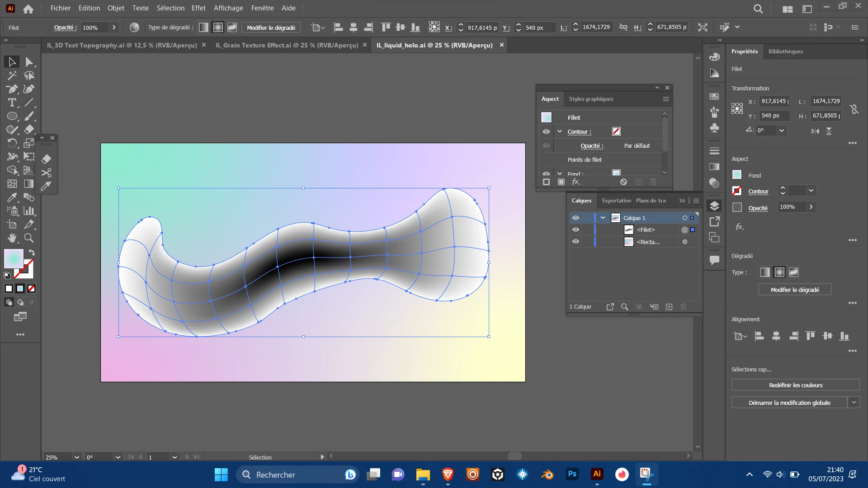
Task: Hide the Filet layer visibility
Action: (576, 230)
